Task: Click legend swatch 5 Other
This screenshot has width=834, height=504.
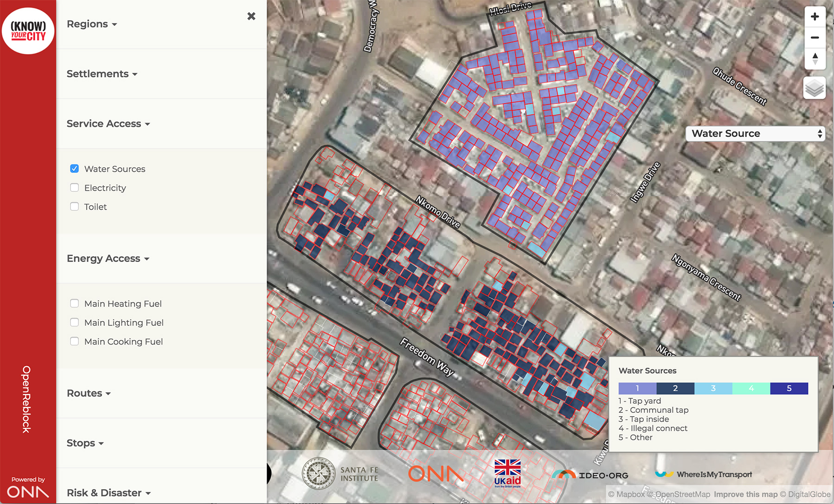Action: pyautogui.click(x=789, y=389)
